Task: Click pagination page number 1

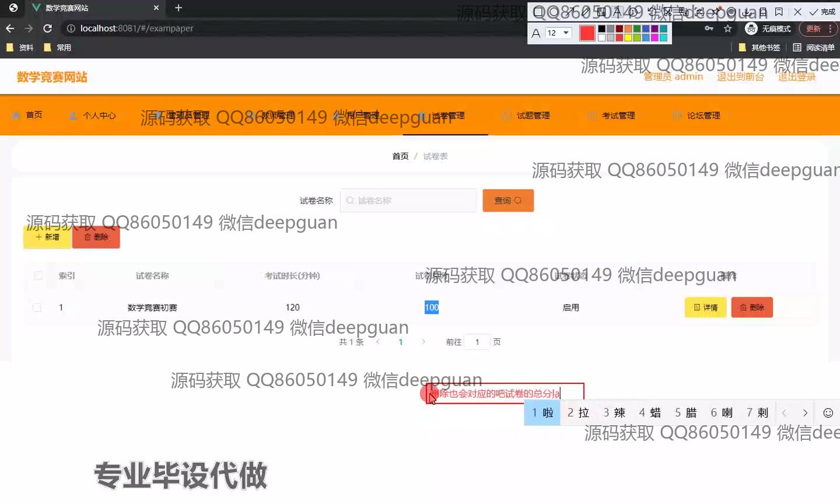Action: click(x=401, y=342)
